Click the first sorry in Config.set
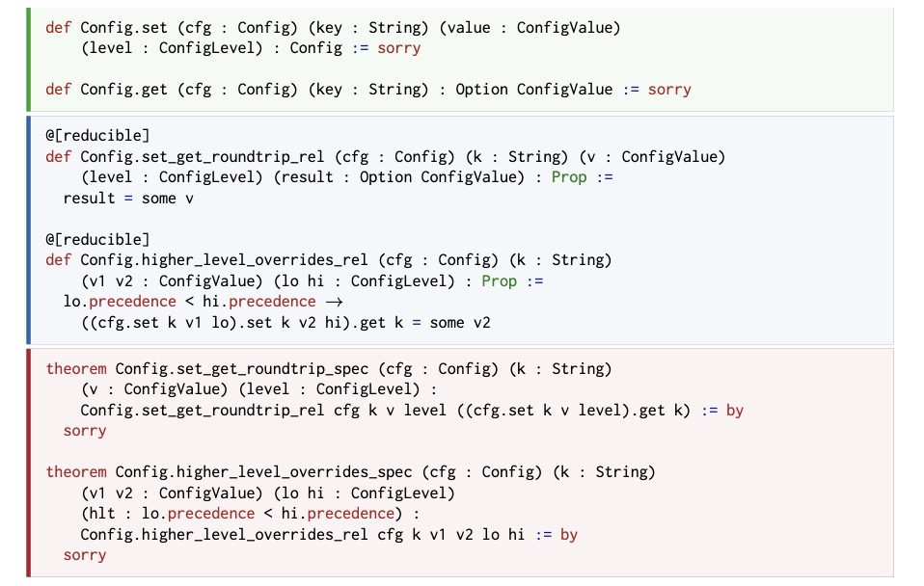The image size is (924, 586). click(x=399, y=48)
